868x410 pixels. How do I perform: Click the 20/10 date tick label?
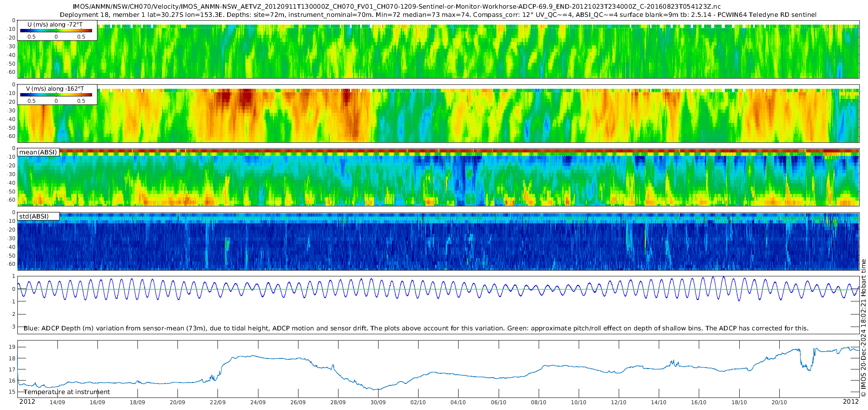pos(779,402)
